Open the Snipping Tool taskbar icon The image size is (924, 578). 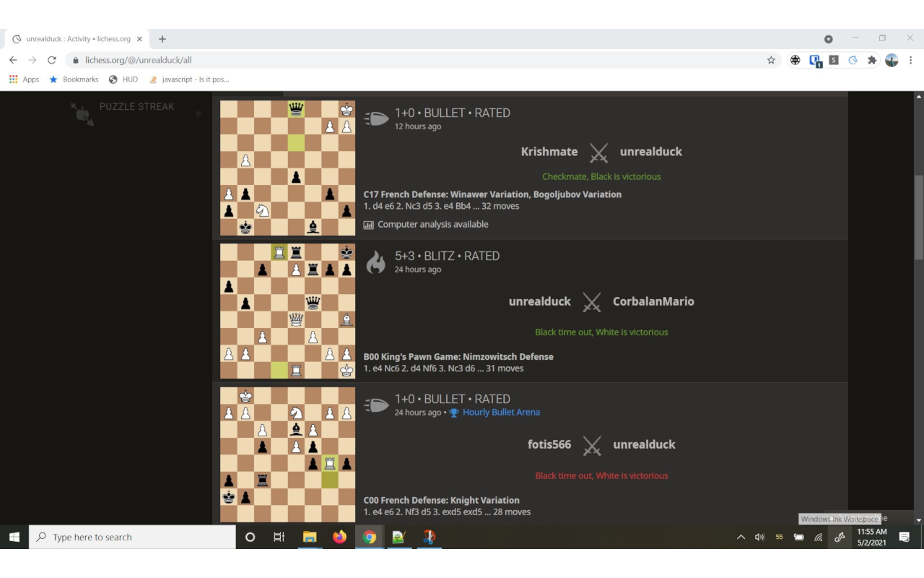(430, 537)
